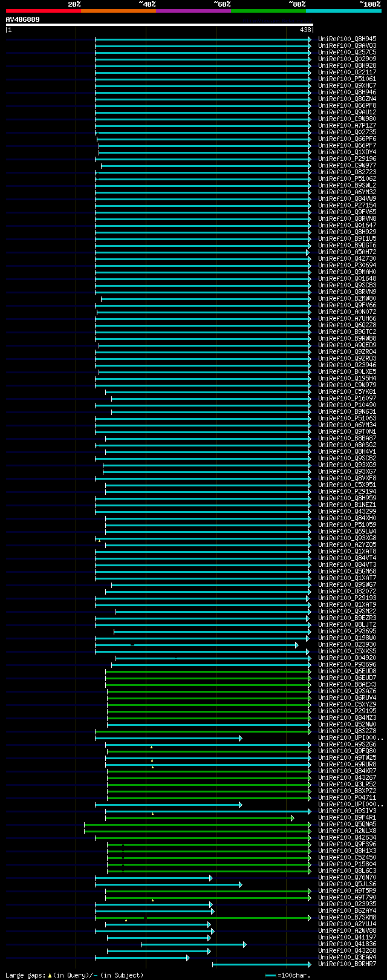Screen dimensions: 387x980
Task: Select hit label UniRef100_P51061
Action: 347,79
